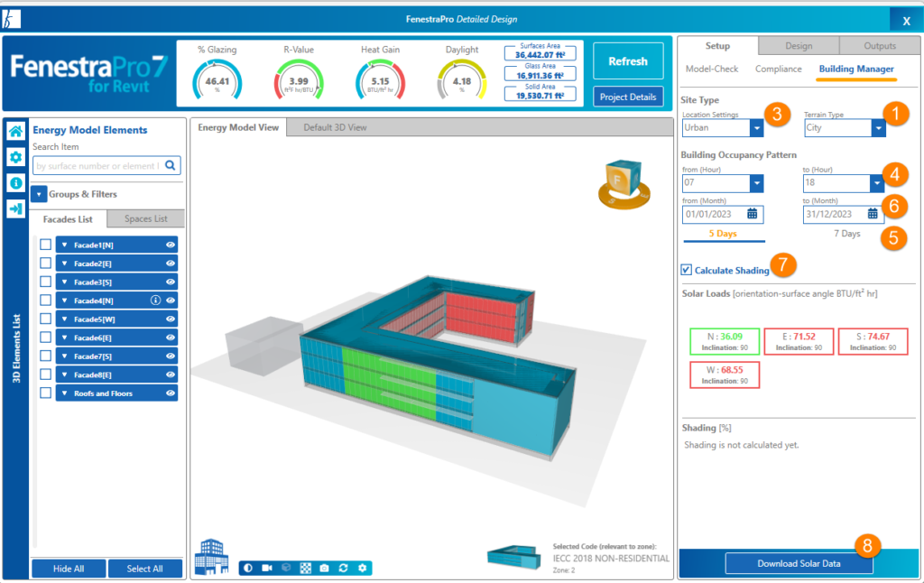Screen dimensions: 924x583
Task: Uncheck the Calculate Shading checkbox
Action: click(x=687, y=270)
